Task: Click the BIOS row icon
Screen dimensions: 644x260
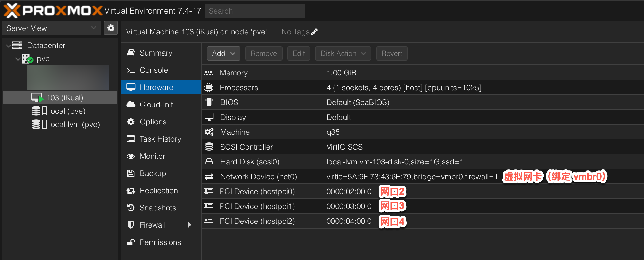Action: coord(209,102)
